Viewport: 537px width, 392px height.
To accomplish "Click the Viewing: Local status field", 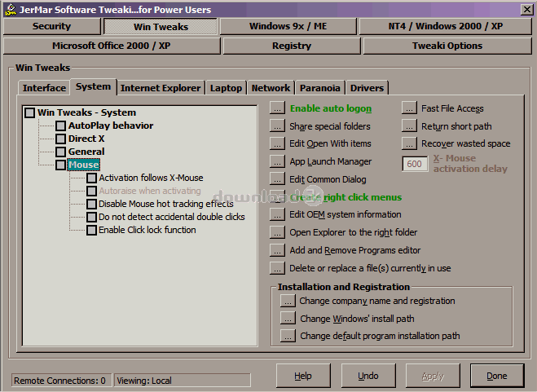I will click(183, 381).
